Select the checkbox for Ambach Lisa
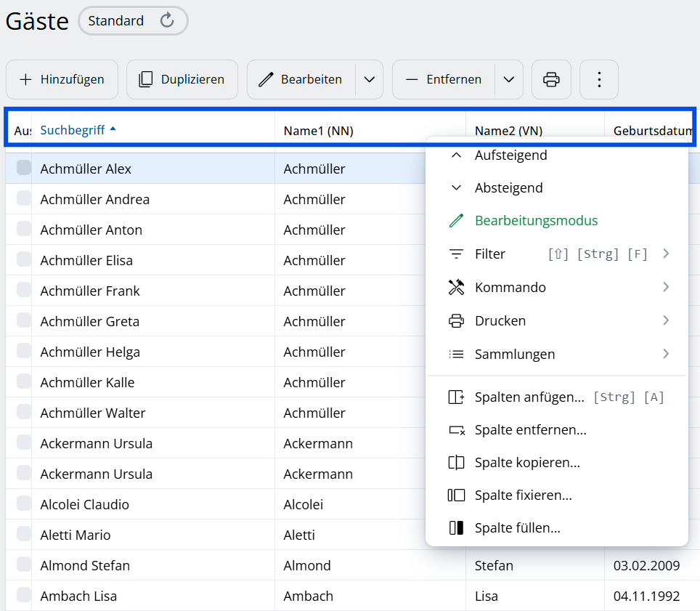700x611 pixels. (x=24, y=594)
